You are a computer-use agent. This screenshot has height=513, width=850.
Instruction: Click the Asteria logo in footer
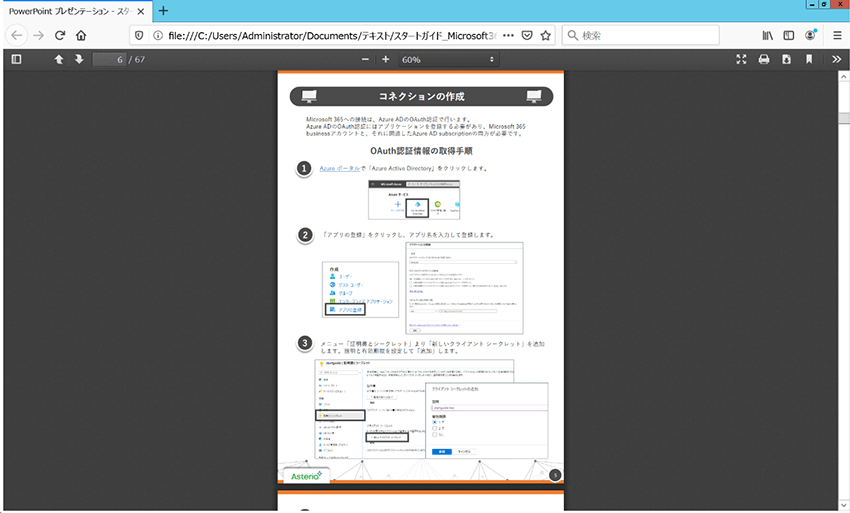point(306,476)
